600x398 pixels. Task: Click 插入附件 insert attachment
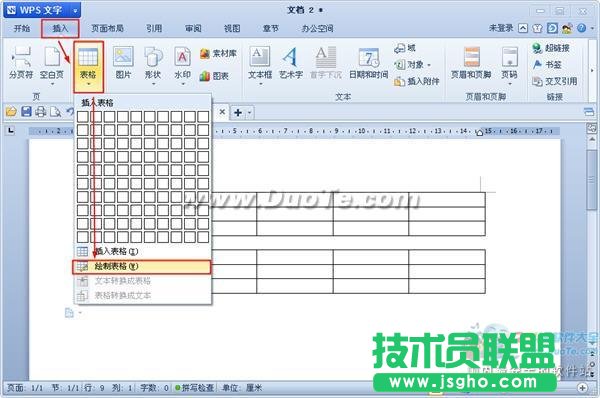point(417,81)
